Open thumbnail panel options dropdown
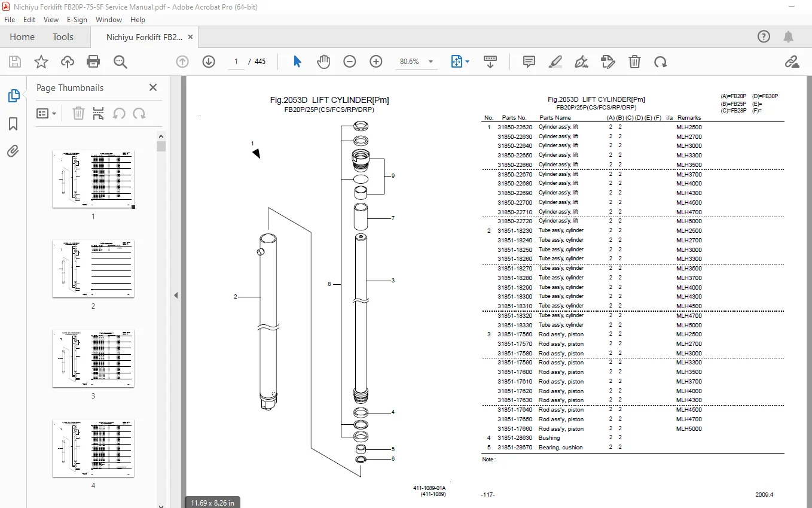Screen dimensions: 812x508 pos(47,113)
